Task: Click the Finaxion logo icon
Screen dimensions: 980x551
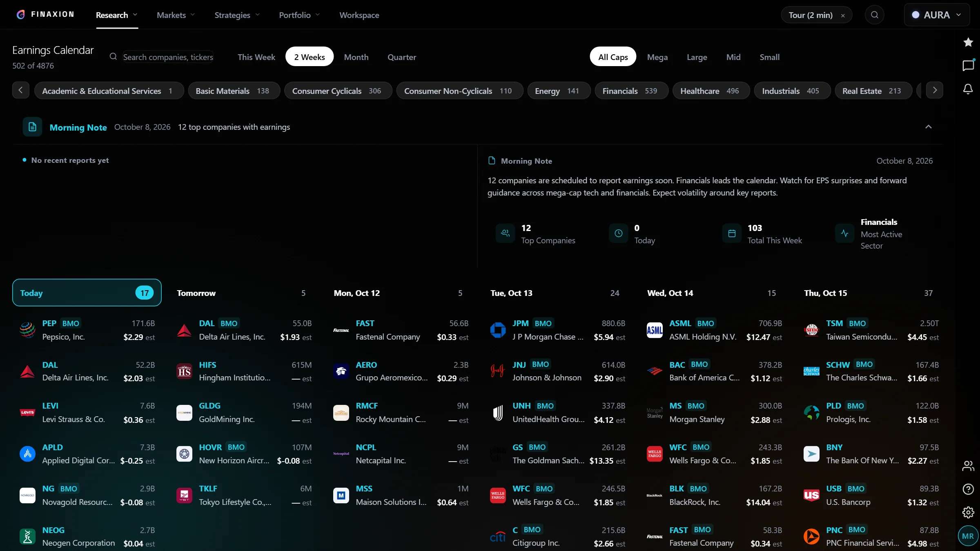Action: (20, 15)
